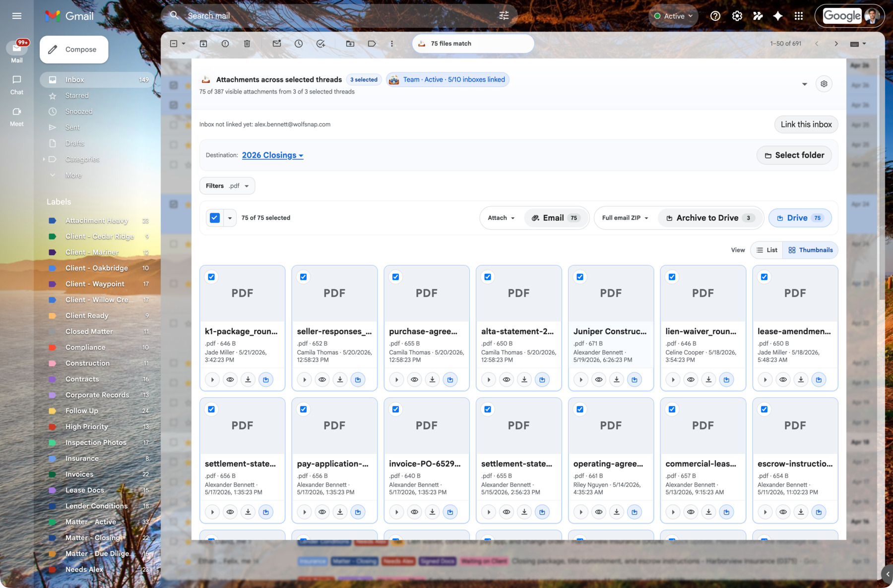Open Meet in left rail
The image size is (893, 588).
click(x=17, y=117)
